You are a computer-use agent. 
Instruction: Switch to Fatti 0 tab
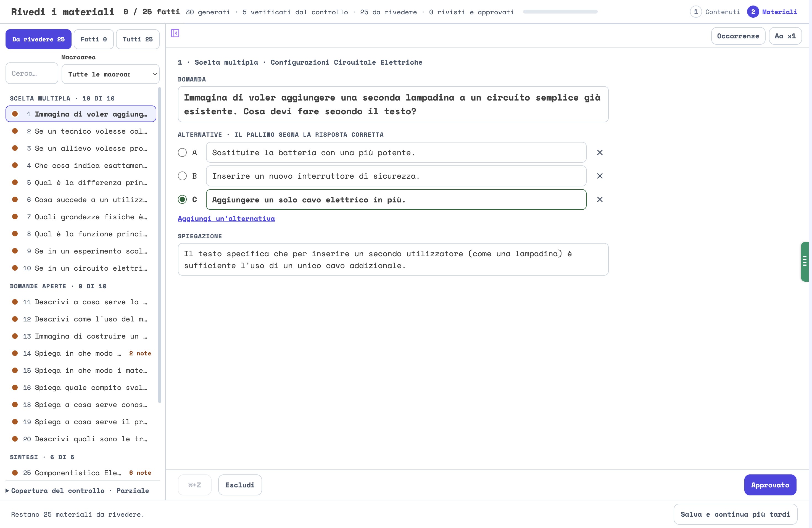(93, 39)
